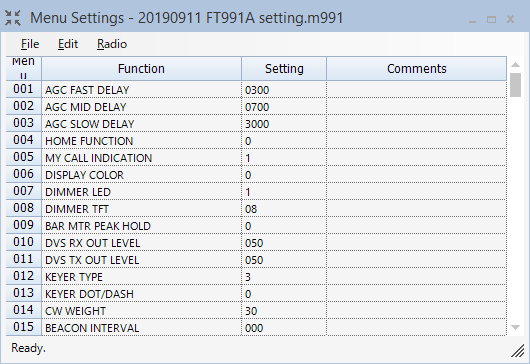
Task: Click the comments cell for CW WEIGHT
Action: [x=416, y=311]
